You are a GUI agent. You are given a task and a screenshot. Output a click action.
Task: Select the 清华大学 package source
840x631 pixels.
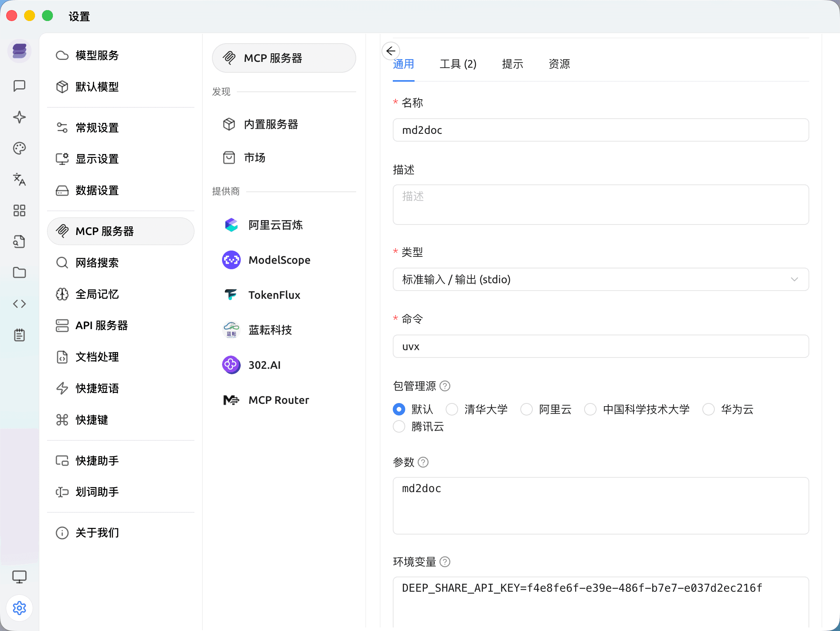tap(452, 409)
